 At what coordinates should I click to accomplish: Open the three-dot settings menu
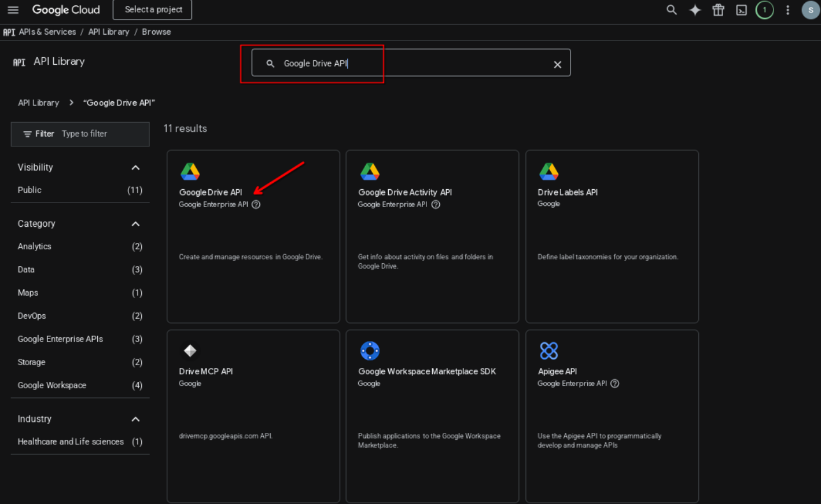pos(787,10)
